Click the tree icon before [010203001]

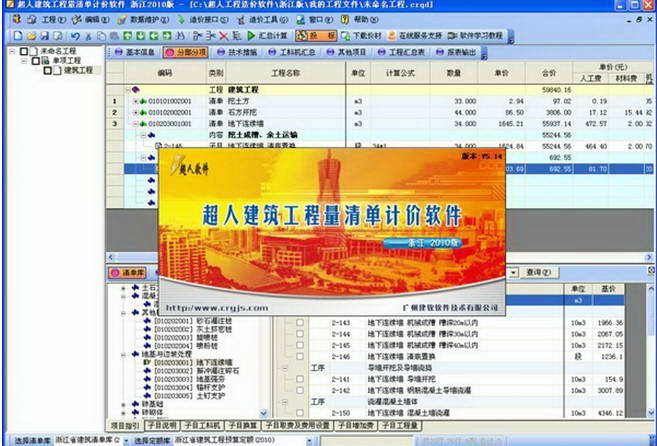coord(147,362)
